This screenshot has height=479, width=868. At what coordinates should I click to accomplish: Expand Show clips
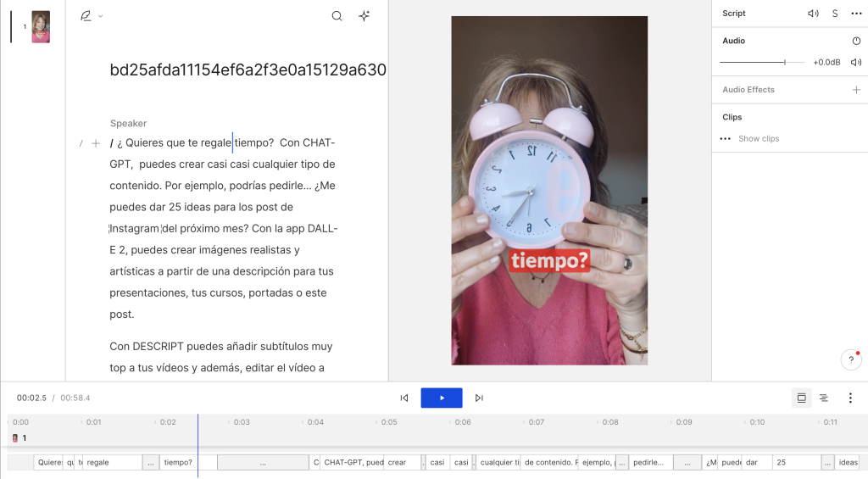[759, 138]
